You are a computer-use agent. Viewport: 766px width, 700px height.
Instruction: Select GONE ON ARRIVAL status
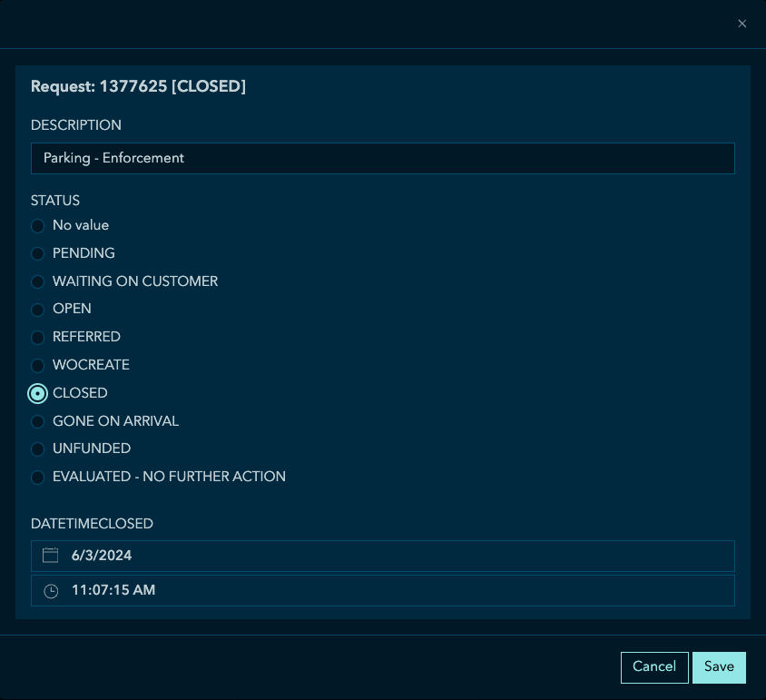click(x=37, y=421)
